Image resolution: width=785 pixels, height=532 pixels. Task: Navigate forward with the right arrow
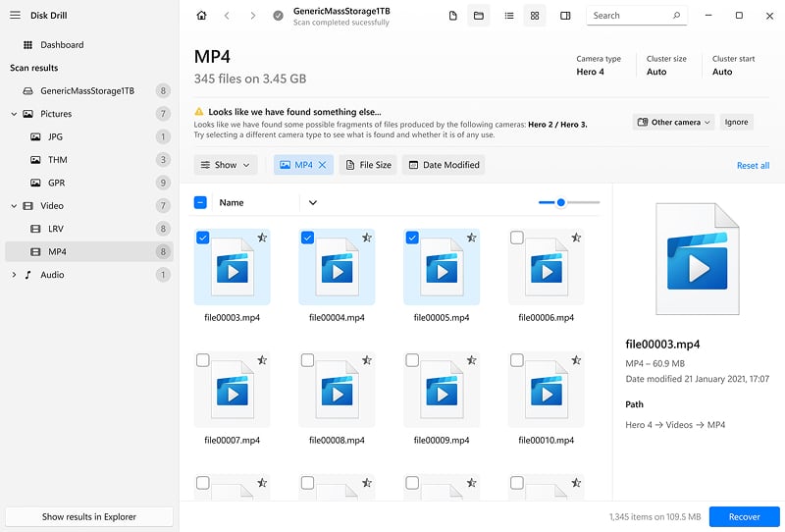coord(253,16)
